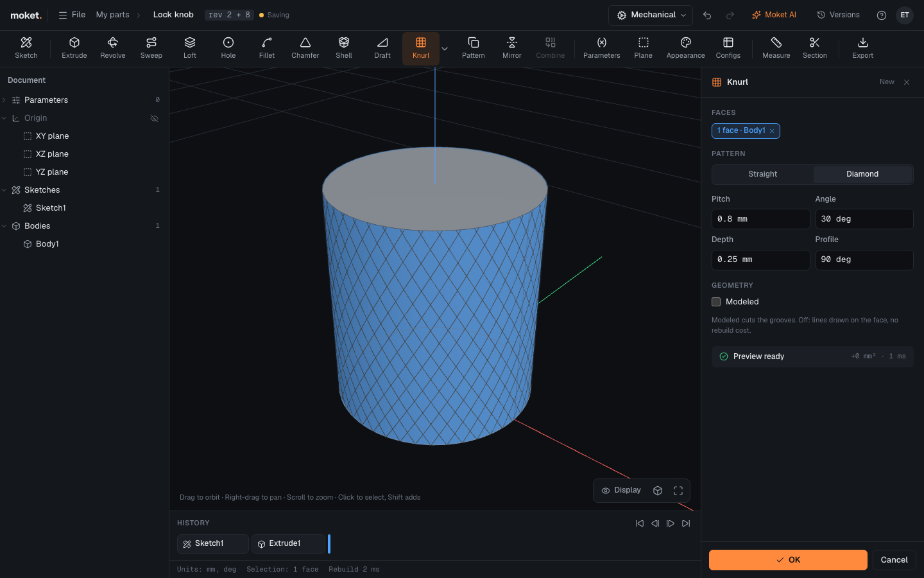Select the Sketch tool

pos(26,48)
